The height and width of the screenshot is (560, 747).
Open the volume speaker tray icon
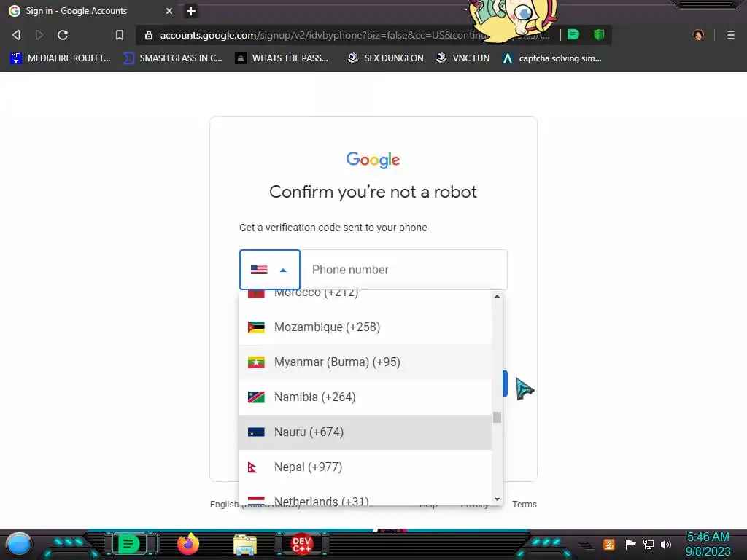[666, 544]
